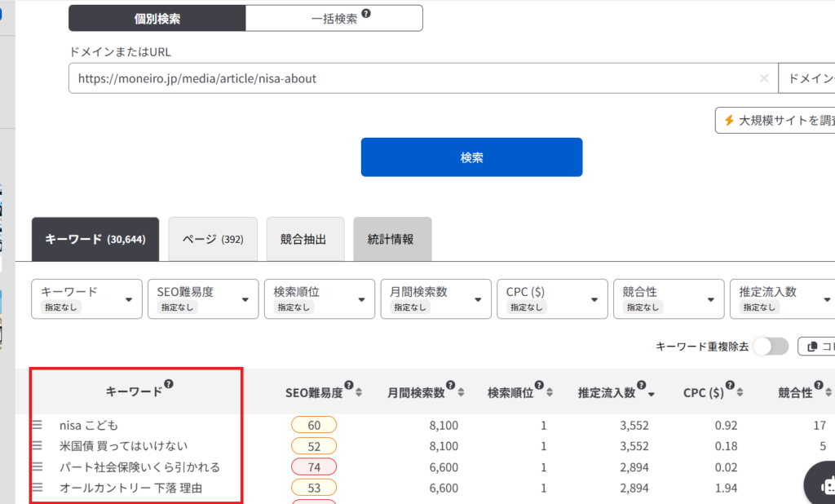The width and height of the screenshot is (835, 504).
Task: Open 推定流入数 filter dropdown
Action: 782,298
